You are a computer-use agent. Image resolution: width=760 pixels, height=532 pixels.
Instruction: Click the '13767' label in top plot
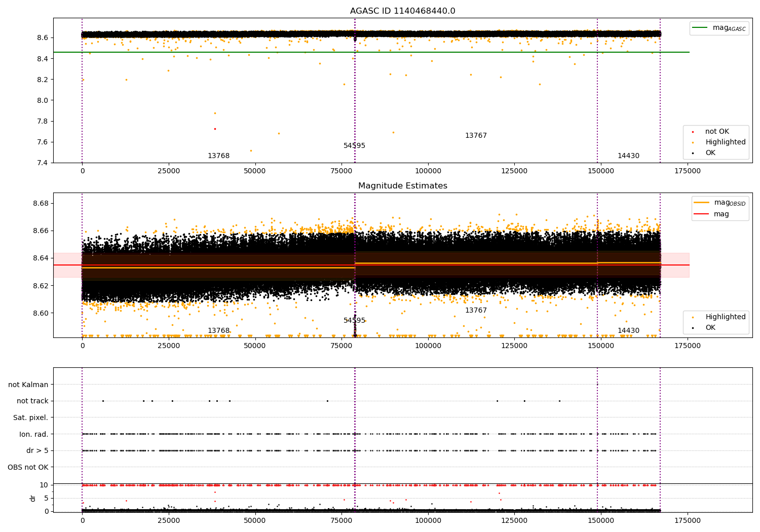coord(476,136)
